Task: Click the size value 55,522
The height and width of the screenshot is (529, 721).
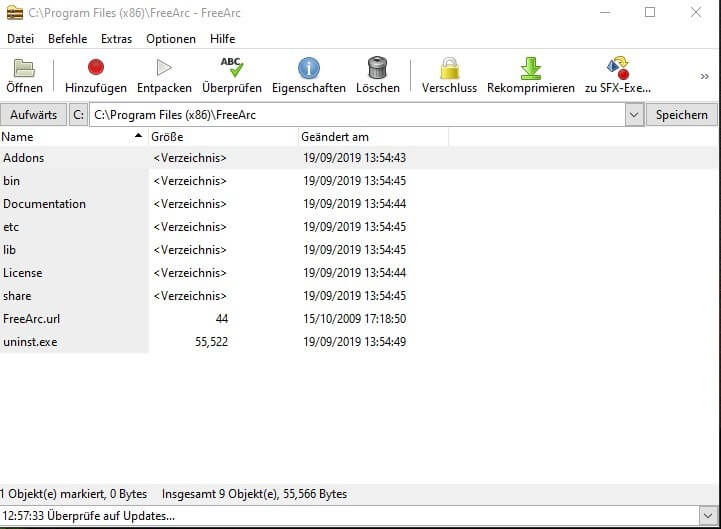Action: [212, 342]
